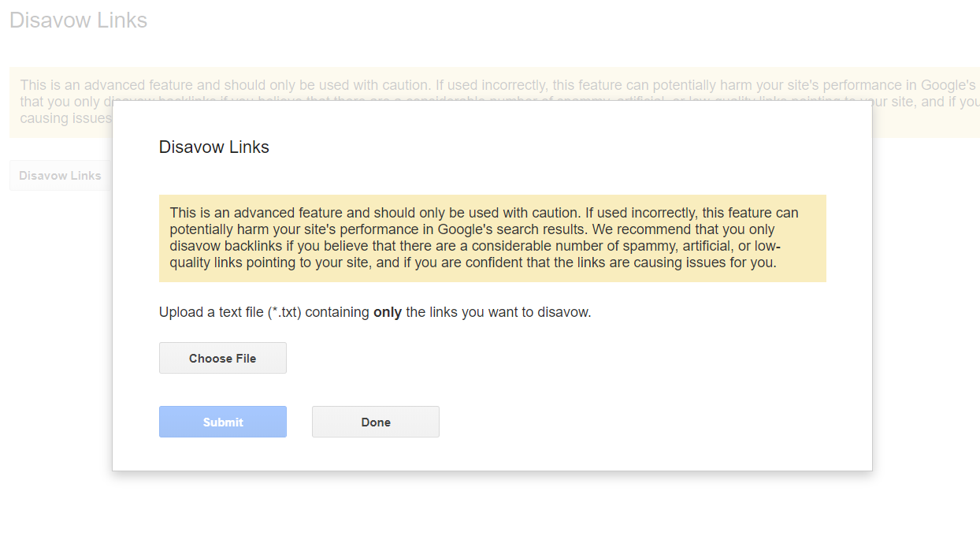Screen dimensions: 980x536
Task: Click the area between Submit and Done
Action: tap(299, 422)
